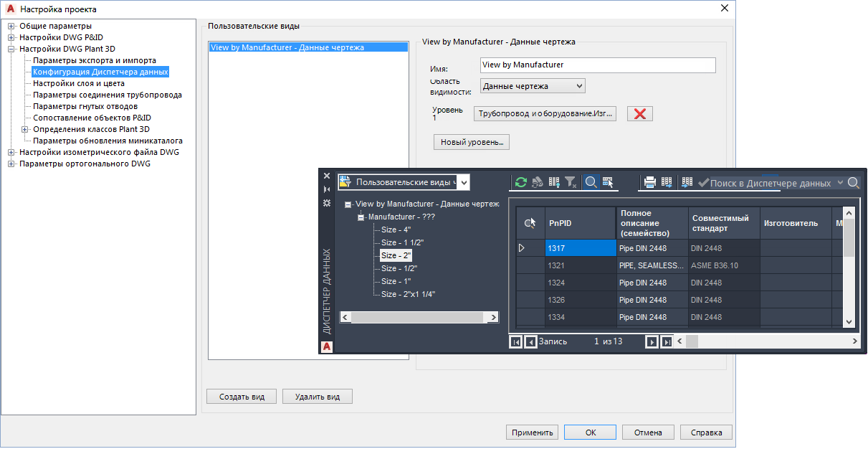Toggle the zoom magnifier icon in toolbar
This screenshot has width=868, height=449.
pyautogui.click(x=591, y=182)
